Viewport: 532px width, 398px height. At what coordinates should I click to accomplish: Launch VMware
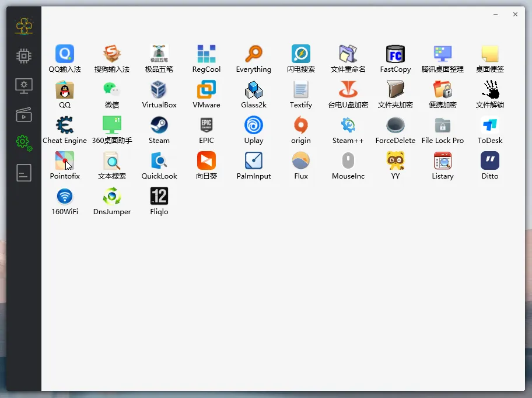pyautogui.click(x=206, y=89)
